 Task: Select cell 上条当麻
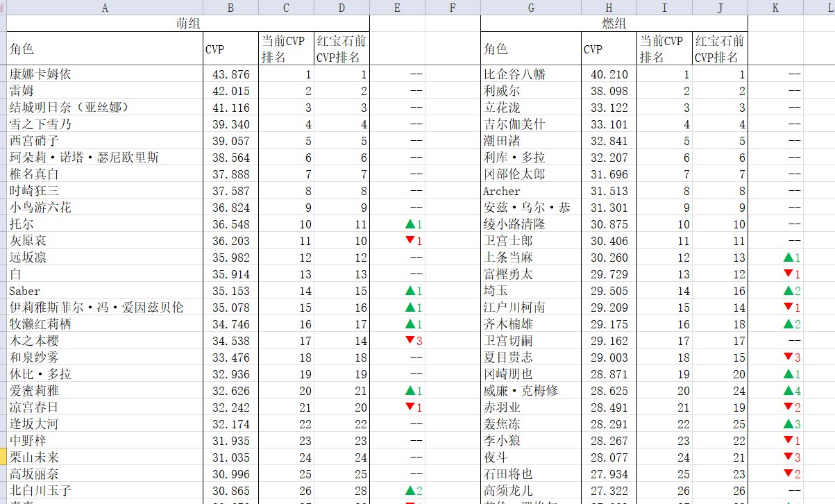tap(531, 257)
